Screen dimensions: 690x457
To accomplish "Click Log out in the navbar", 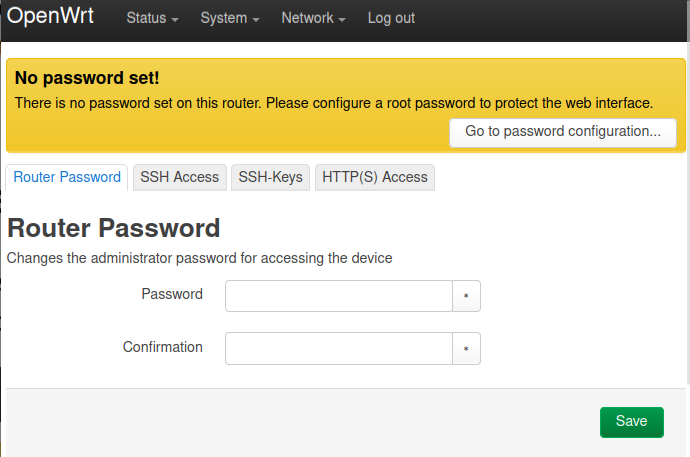I will pyautogui.click(x=391, y=19).
